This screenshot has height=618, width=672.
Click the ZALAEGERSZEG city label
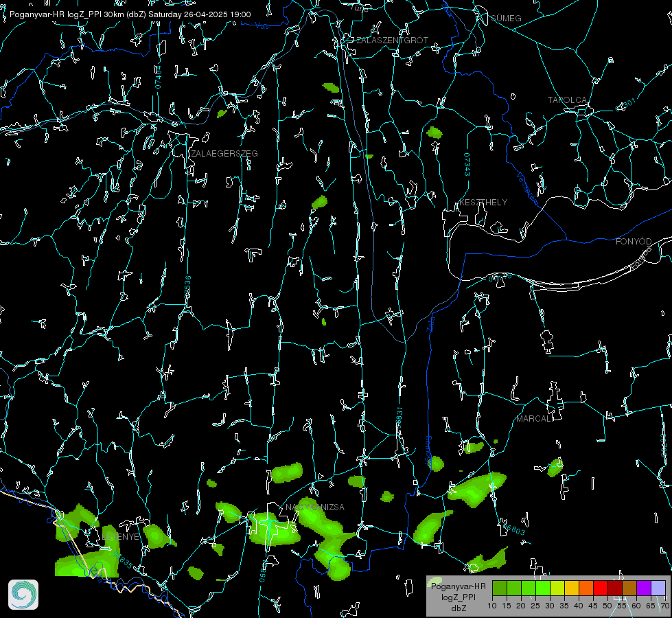click(224, 154)
